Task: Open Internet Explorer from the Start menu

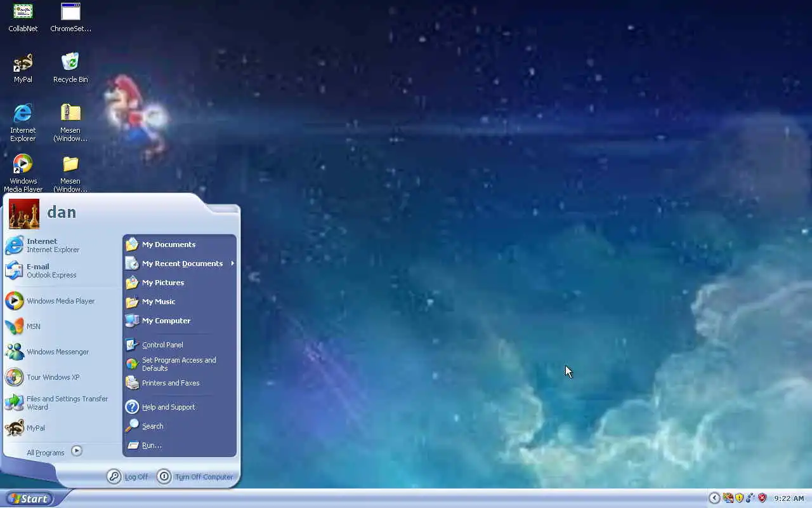Action: (x=62, y=245)
